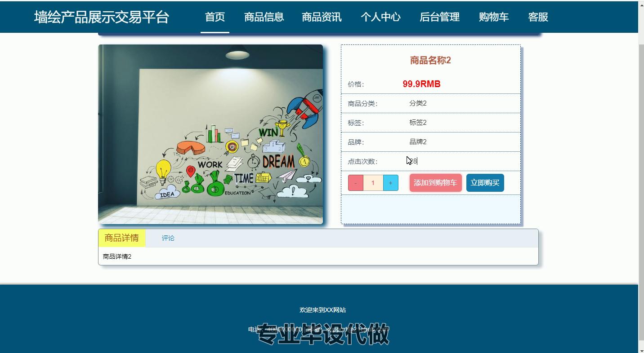Click the 墙绘产品展示交易平台 site title
Viewport: 644px width, 353px height.
point(102,17)
